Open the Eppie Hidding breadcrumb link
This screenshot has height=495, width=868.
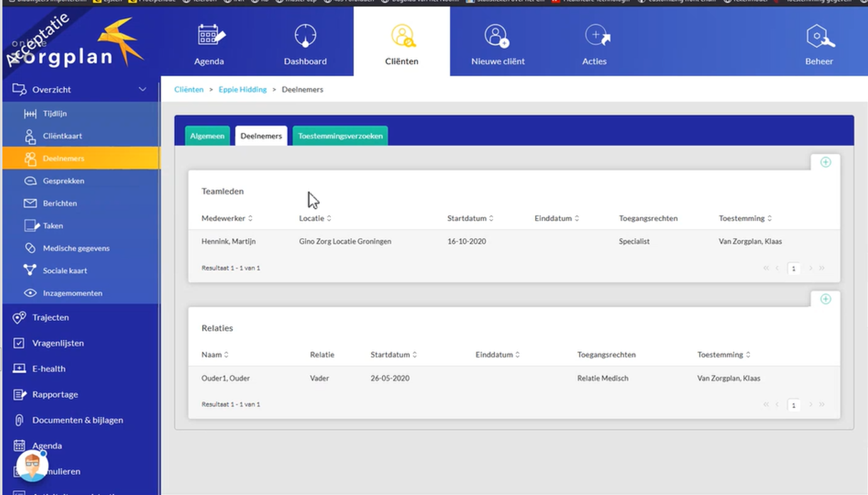[x=243, y=89]
